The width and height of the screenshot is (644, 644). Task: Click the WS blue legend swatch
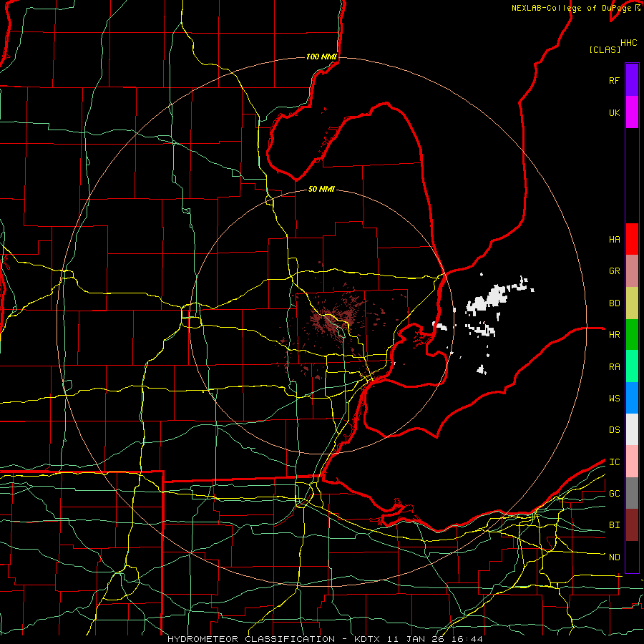(632, 398)
